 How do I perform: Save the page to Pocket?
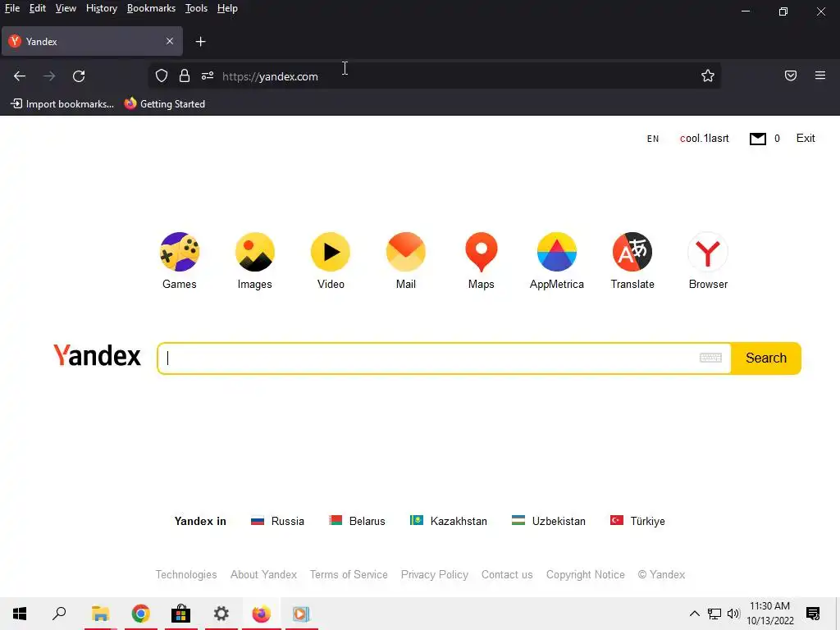click(790, 76)
